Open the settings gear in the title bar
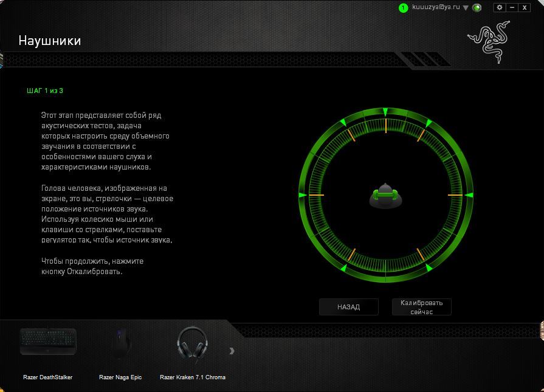 click(x=500, y=7)
